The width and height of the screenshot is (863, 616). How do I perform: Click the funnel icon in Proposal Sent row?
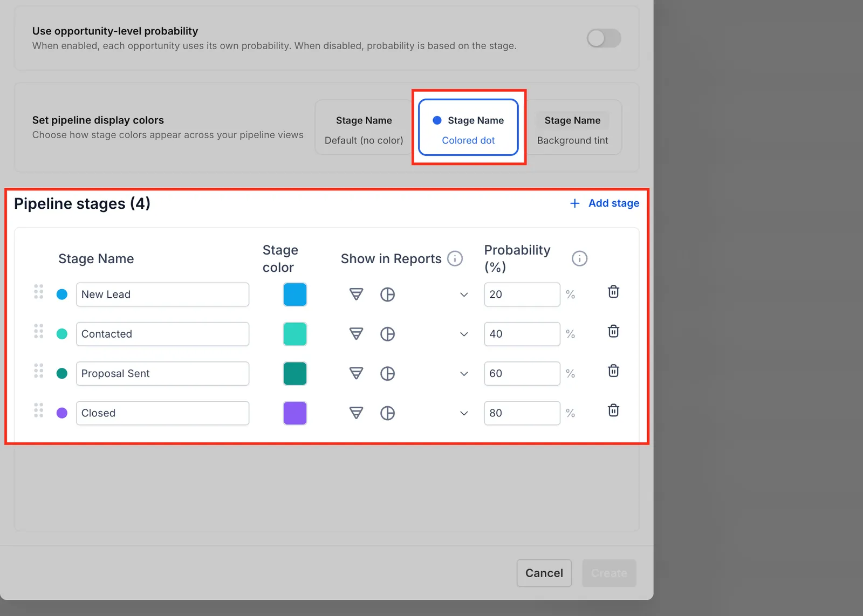pyautogui.click(x=356, y=373)
